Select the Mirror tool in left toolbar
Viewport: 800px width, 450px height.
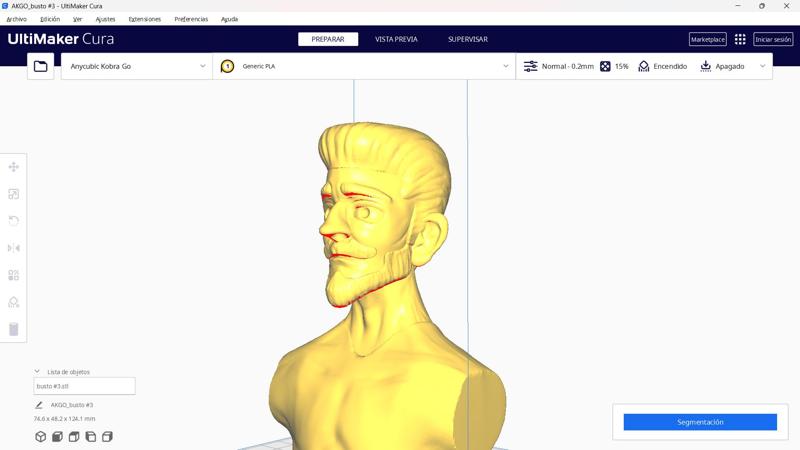click(x=14, y=248)
